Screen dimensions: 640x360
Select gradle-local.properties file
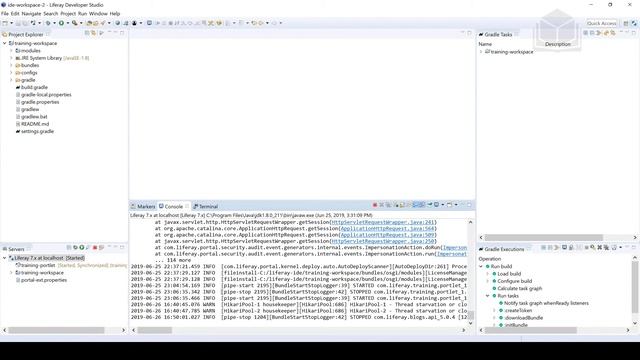coord(43,95)
